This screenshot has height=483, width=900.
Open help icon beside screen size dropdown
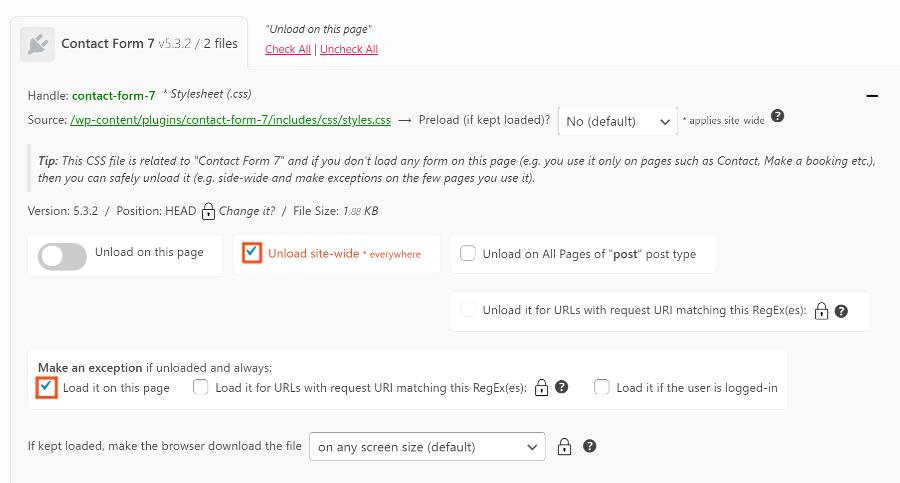coord(589,446)
